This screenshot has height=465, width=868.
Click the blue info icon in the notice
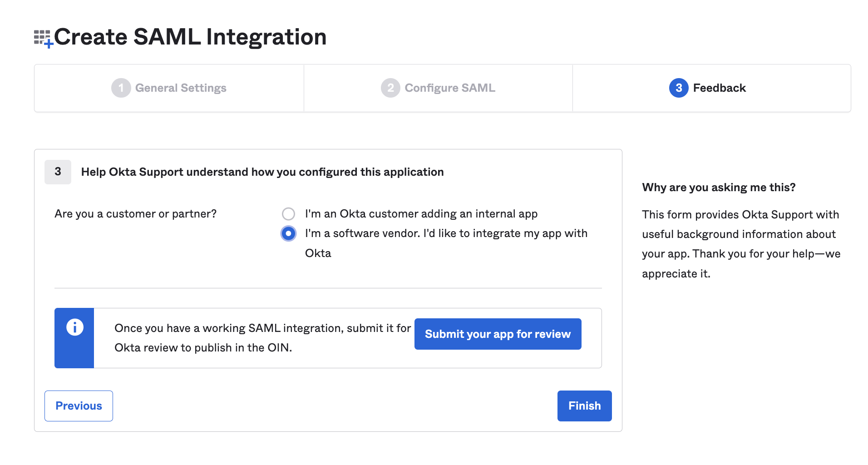pos(75,327)
